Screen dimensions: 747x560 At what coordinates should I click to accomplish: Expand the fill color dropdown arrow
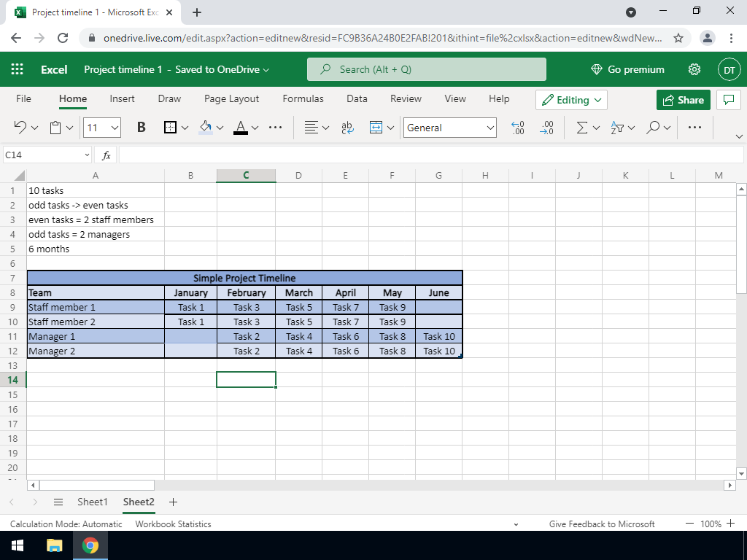point(220,128)
